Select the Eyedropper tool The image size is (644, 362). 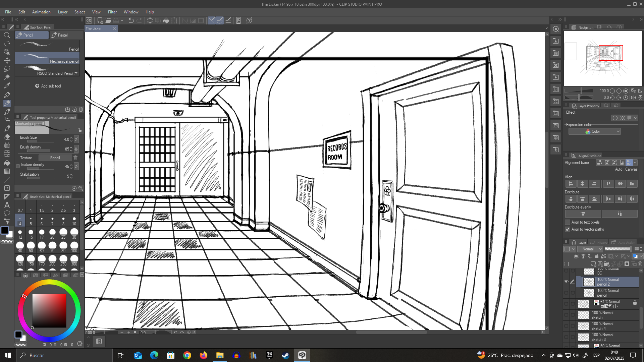tap(7, 85)
